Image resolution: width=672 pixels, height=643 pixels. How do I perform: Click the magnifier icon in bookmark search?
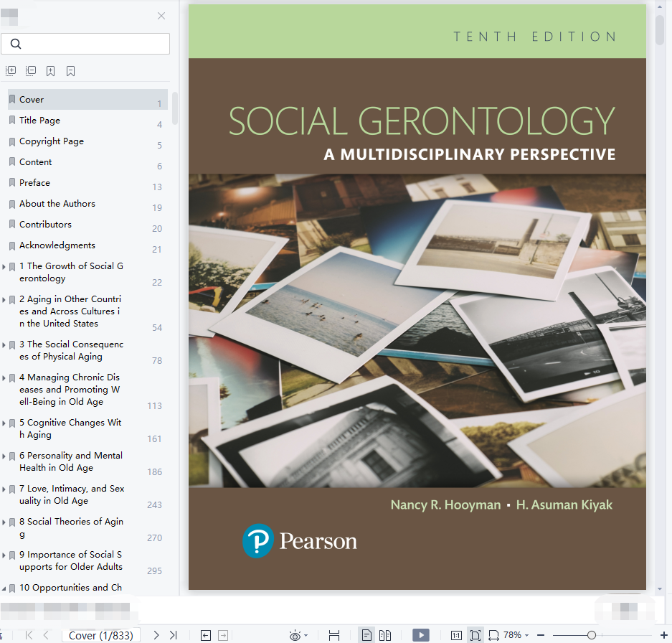pos(16,44)
